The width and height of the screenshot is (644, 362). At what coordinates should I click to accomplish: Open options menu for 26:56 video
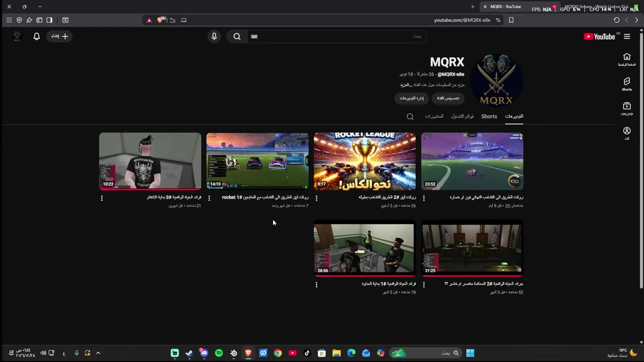pos(316,285)
